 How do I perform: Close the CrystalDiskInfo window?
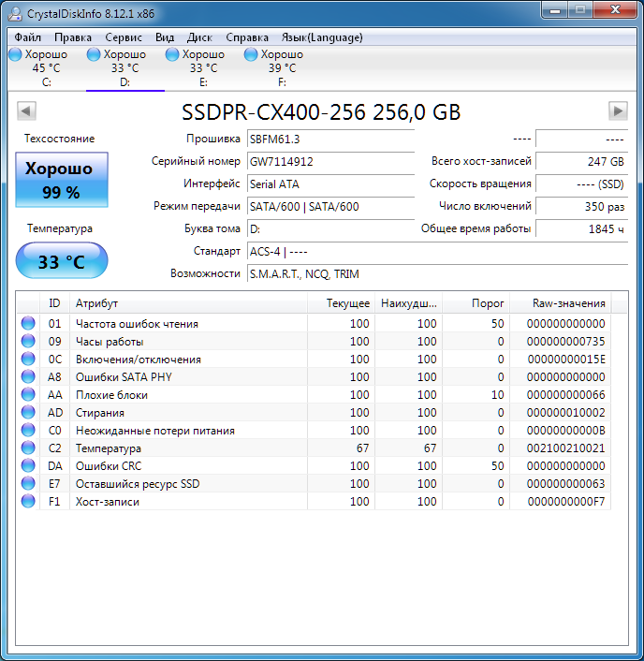click(615, 10)
